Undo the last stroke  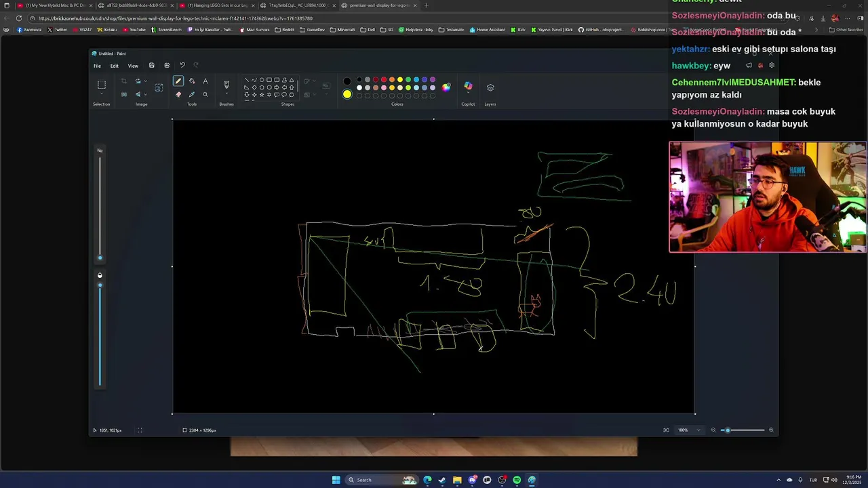(182, 65)
